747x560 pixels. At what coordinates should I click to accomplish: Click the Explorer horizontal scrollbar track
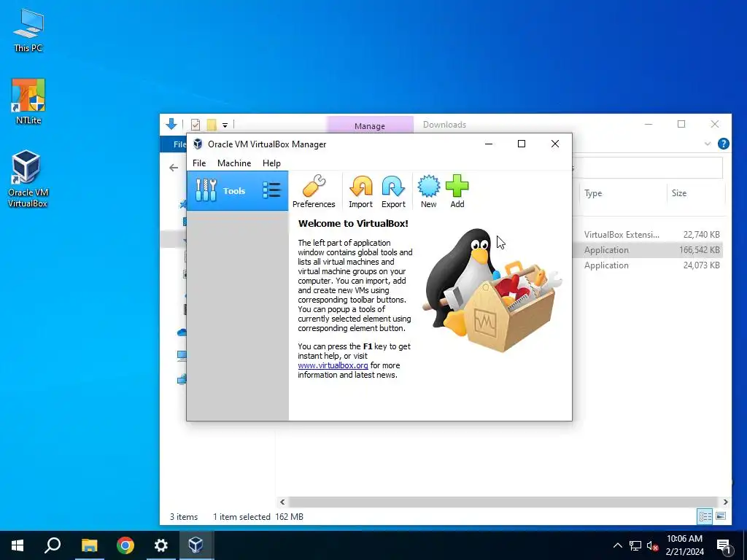[x=503, y=502]
